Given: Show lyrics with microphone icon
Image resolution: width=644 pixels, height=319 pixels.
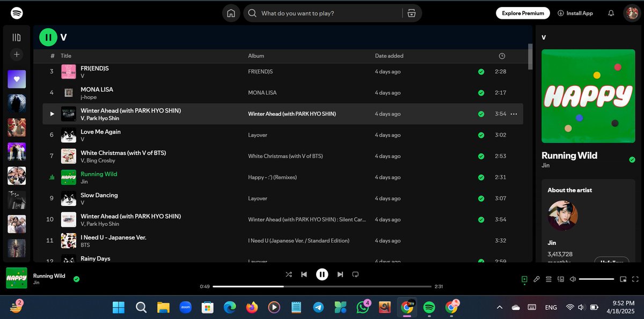Looking at the screenshot, I should coord(537,279).
